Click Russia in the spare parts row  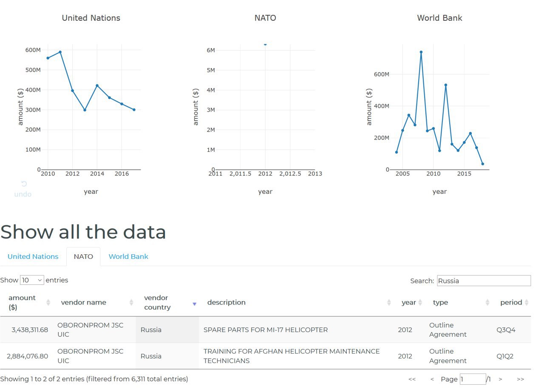coord(151,330)
